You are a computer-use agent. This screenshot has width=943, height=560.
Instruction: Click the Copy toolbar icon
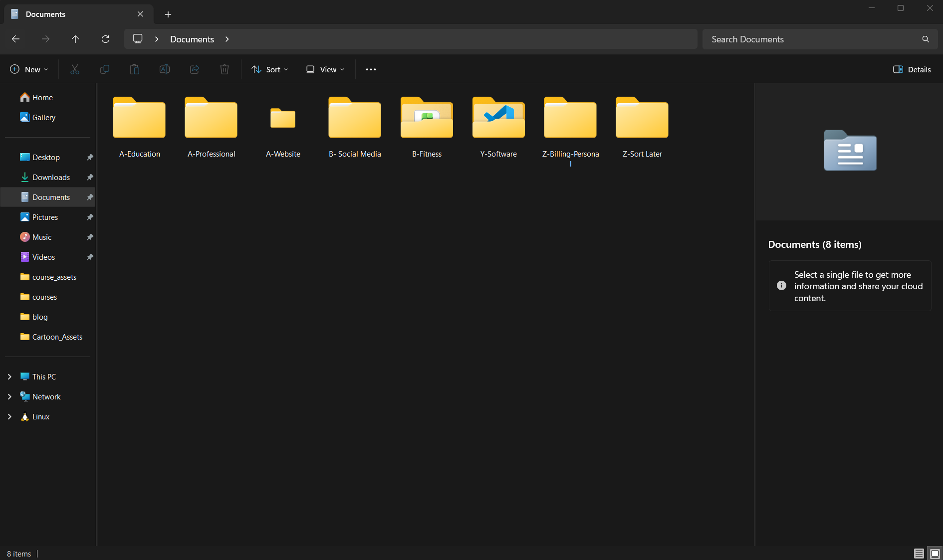click(x=105, y=69)
